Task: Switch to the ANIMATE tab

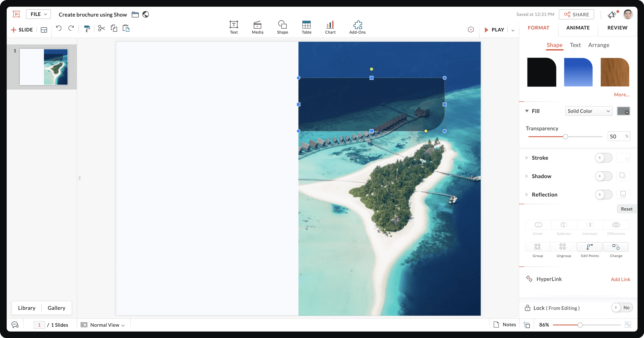Action: pos(578,28)
